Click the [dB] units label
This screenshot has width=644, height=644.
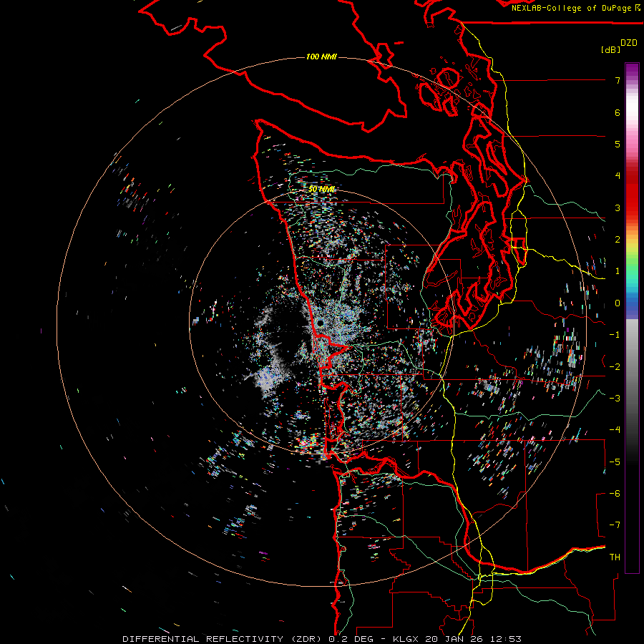pos(611,50)
